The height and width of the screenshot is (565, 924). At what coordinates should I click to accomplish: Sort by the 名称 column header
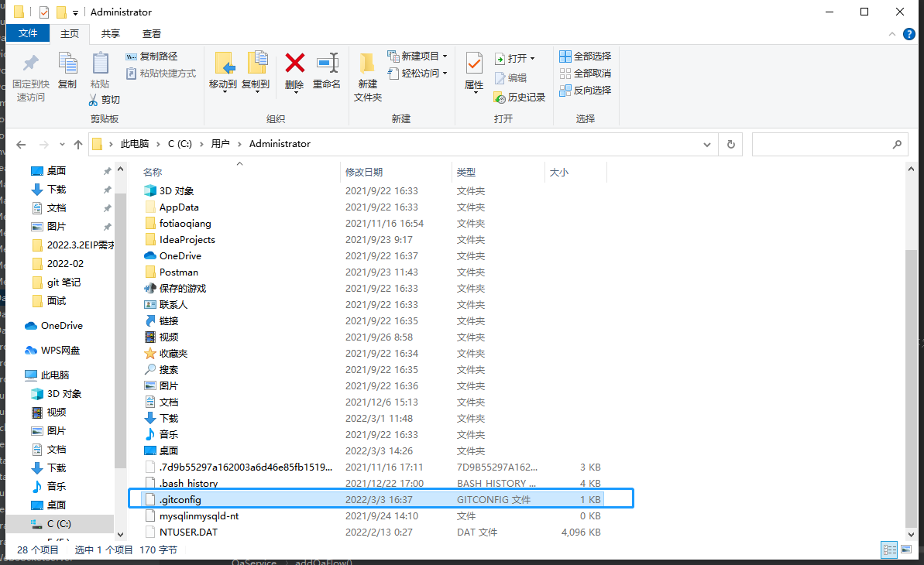click(x=153, y=172)
